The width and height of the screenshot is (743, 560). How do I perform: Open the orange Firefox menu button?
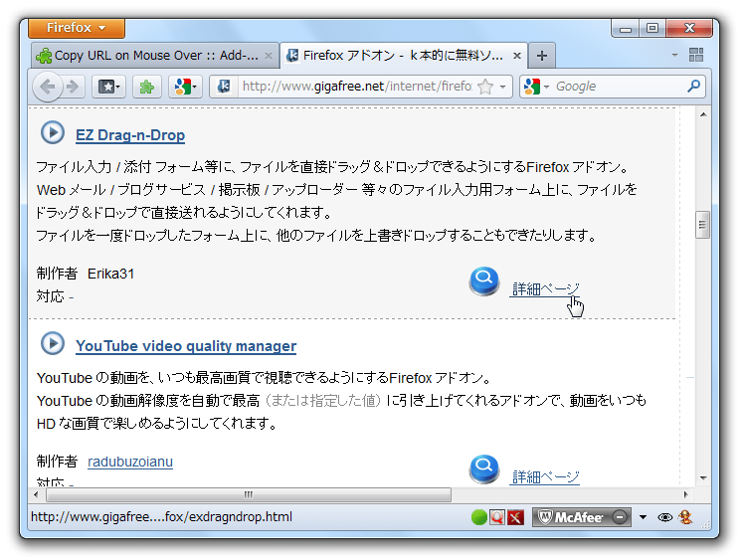pyautogui.click(x=77, y=28)
